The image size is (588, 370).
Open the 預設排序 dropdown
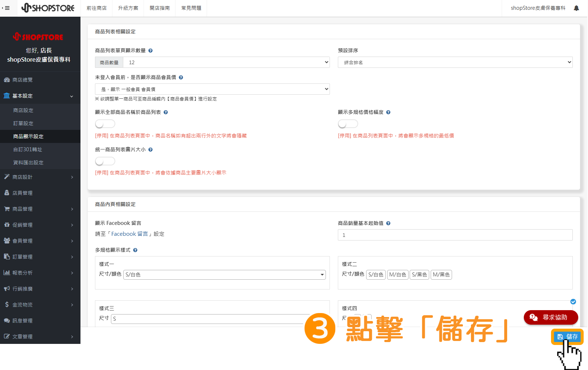pyautogui.click(x=455, y=62)
